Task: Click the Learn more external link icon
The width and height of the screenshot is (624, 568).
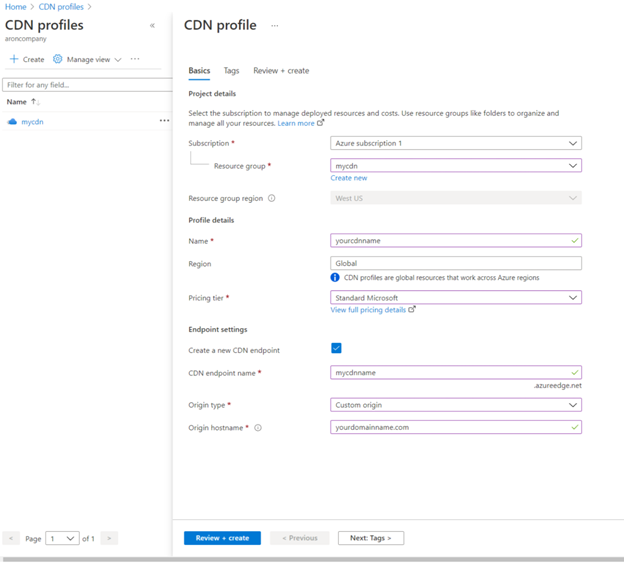Action: [x=320, y=123]
